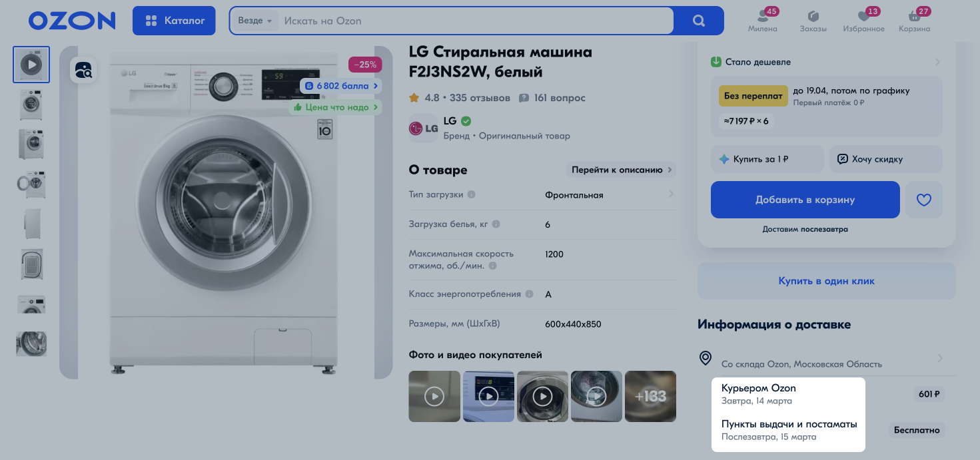The image size is (980, 460).
Task: Open the Ozon home logo
Action: click(72, 21)
